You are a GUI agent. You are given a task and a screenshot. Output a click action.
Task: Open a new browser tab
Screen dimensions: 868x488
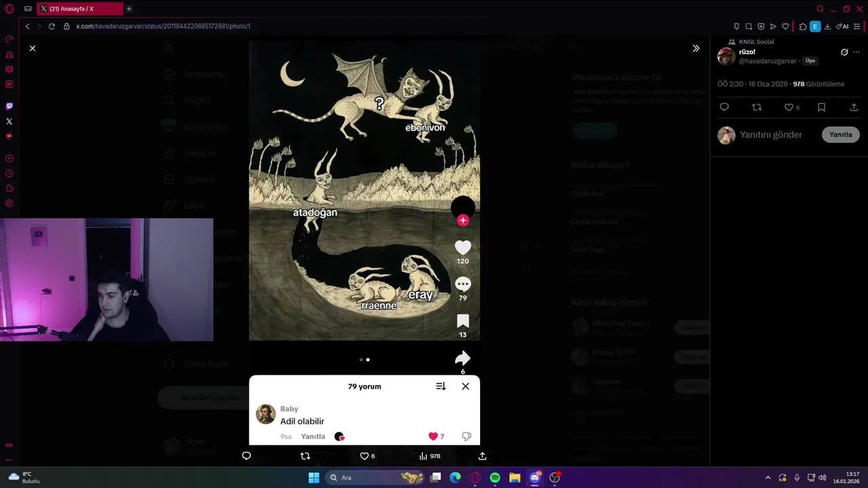pos(129,9)
